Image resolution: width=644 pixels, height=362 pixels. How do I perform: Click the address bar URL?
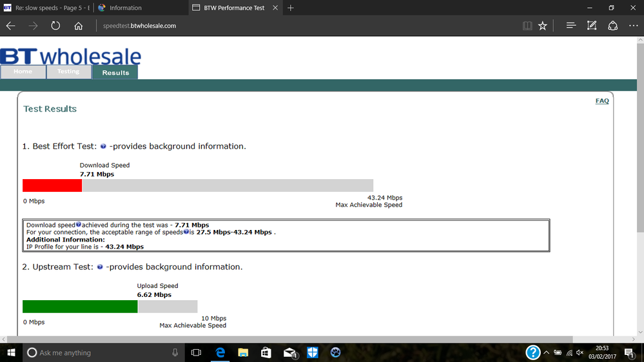coord(140,26)
